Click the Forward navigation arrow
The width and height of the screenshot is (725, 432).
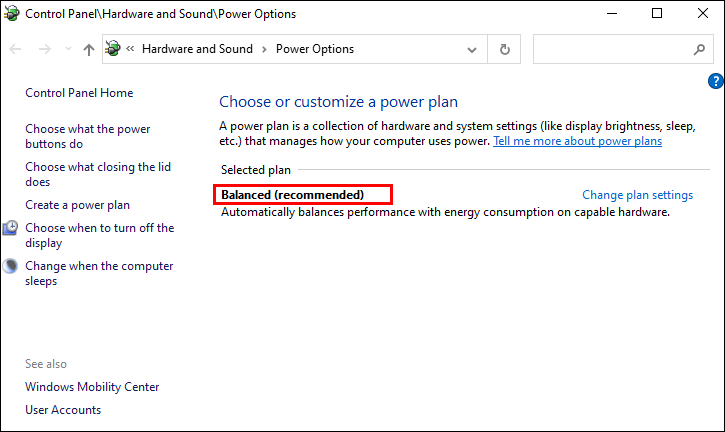point(43,49)
